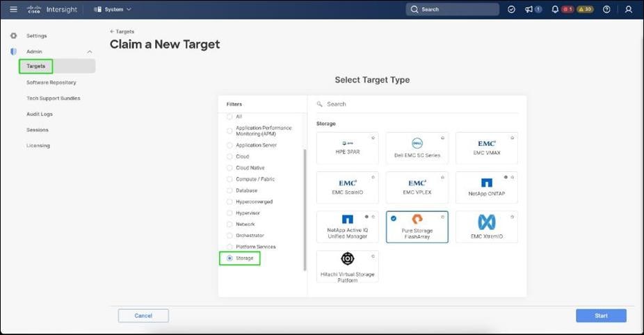Viewport: 644px width, 335px height.
Task: Click the Admin shield icon
Action: [x=13, y=51]
